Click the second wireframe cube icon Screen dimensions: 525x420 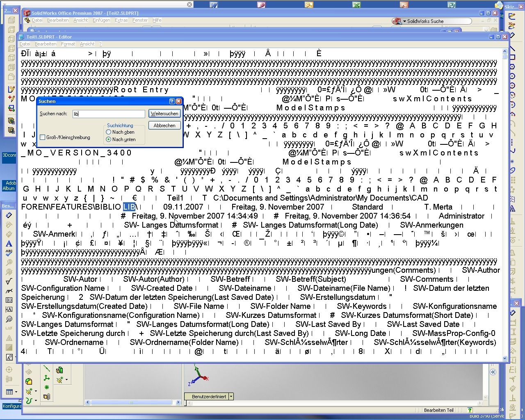click(11, 30)
